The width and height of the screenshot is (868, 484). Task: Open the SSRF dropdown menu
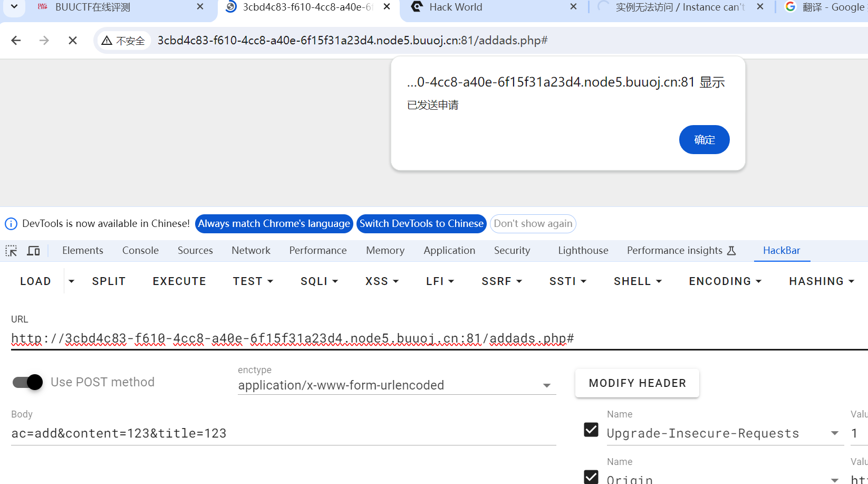[501, 281]
